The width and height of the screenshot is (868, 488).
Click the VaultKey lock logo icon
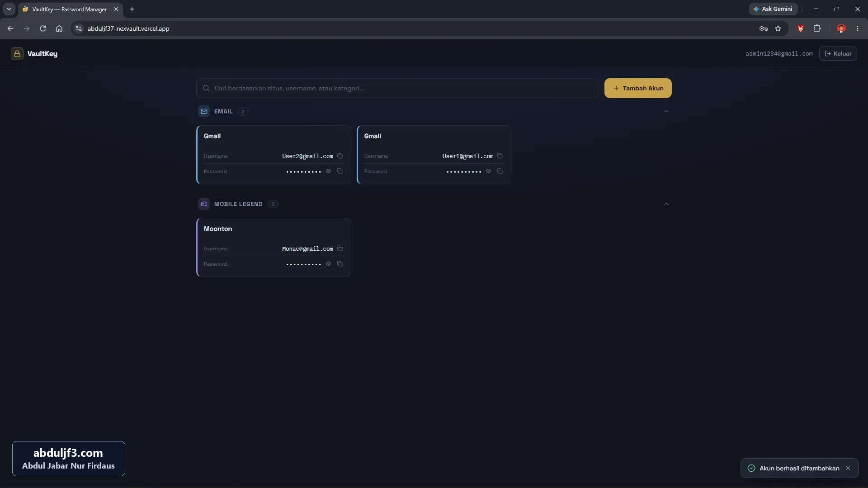17,54
